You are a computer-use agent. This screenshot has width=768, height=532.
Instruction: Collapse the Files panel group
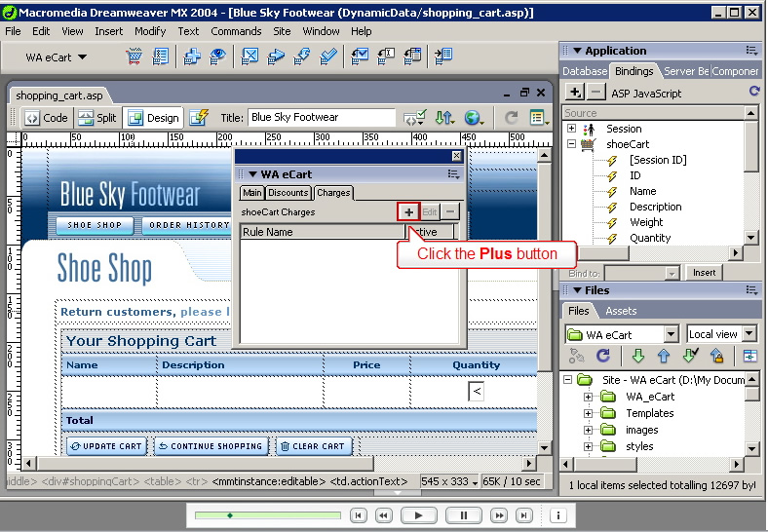tap(577, 290)
